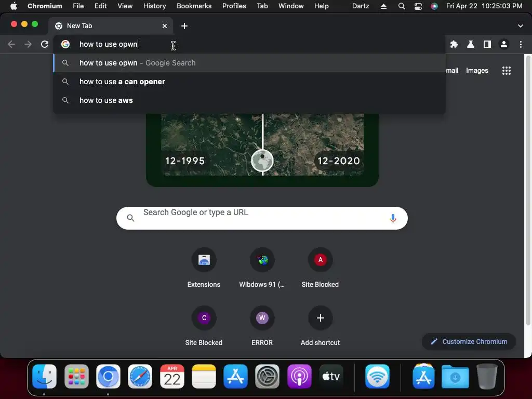This screenshot has width=532, height=399.
Task: Open the red 'A' Site Blocked shortcut
Action: [x=320, y=268]
